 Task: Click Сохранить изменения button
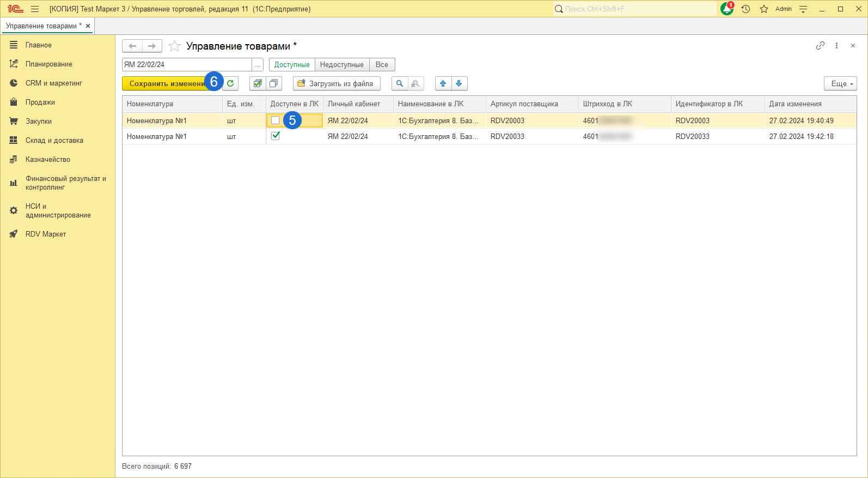point(166,83)
